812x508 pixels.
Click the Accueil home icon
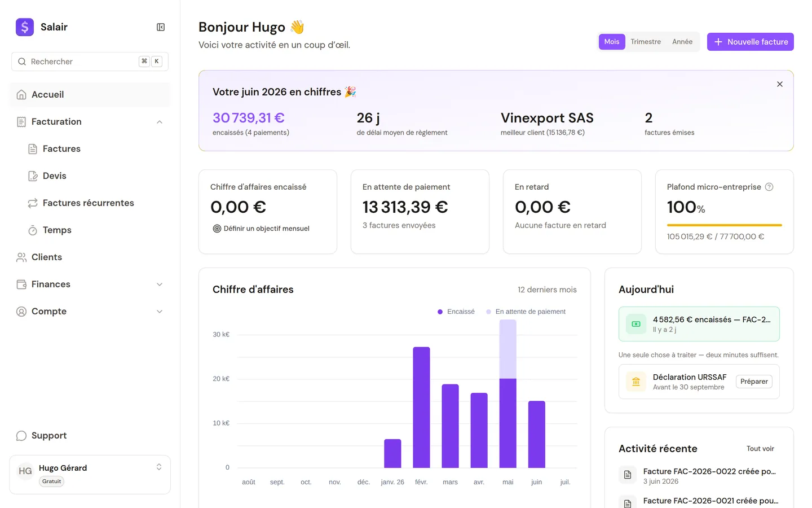[21, 95]
